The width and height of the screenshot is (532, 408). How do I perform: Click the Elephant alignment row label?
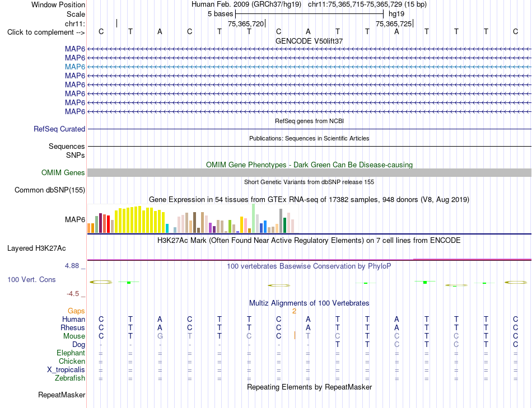coord(71,353)
